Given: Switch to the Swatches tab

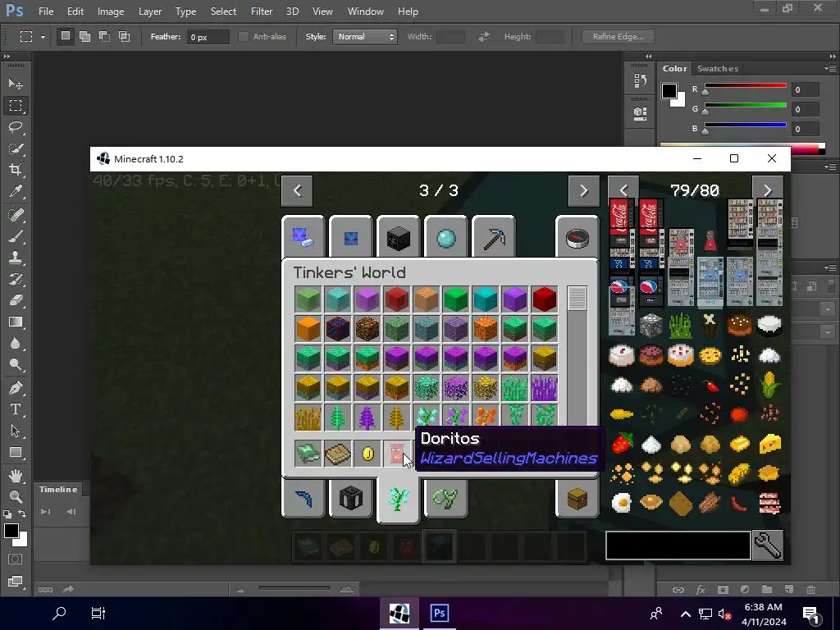Looking at the screenshot, I should (717, 69).
